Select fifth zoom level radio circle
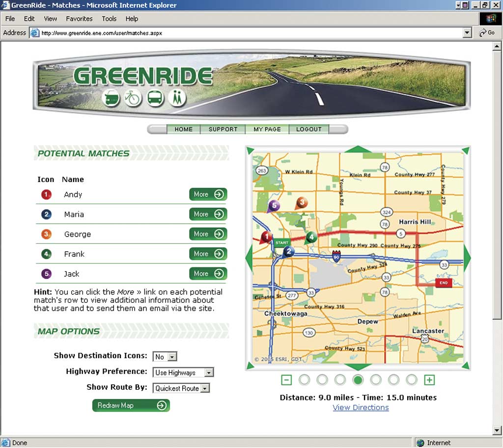Screen dimensions: 503x448 [x=376, y=380]
